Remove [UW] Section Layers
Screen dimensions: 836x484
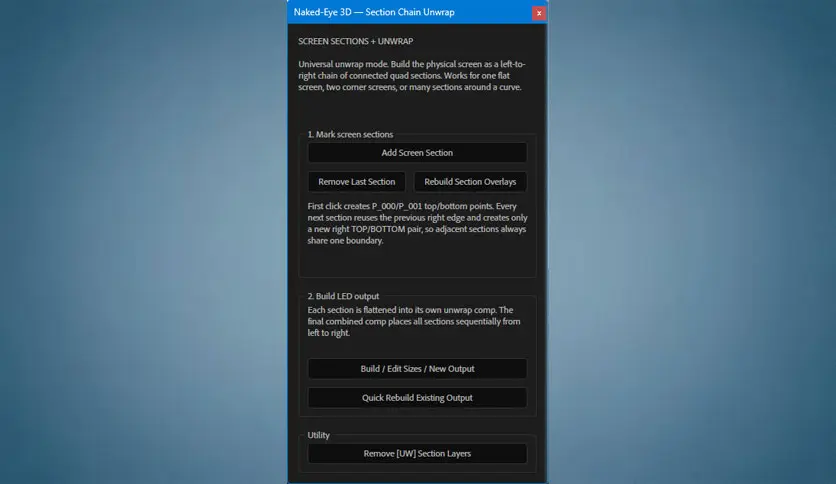coord(417,454)
